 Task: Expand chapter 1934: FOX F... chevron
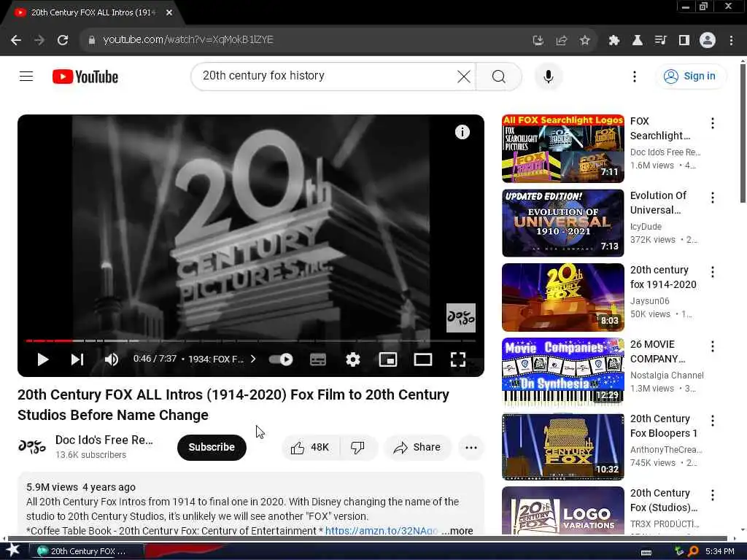click(x=253, y=359)
